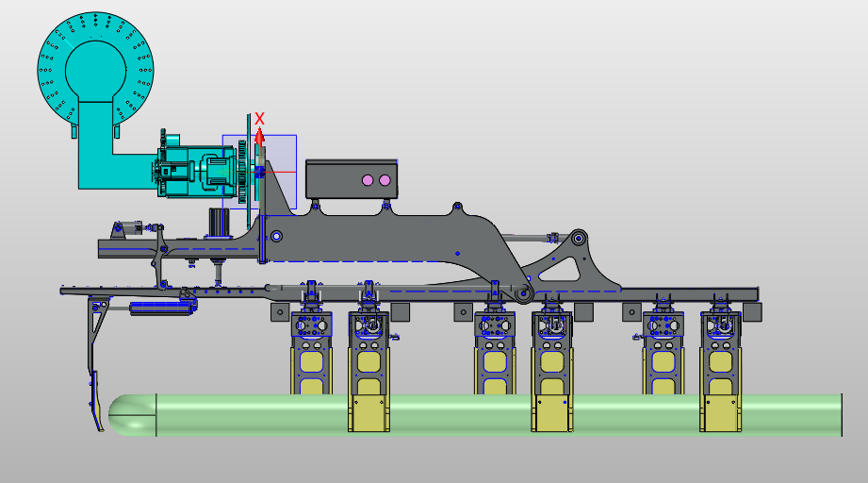Screen dimensions: 868x483
Task: Select the long green tube body
Action: click(x=499, y=415)
